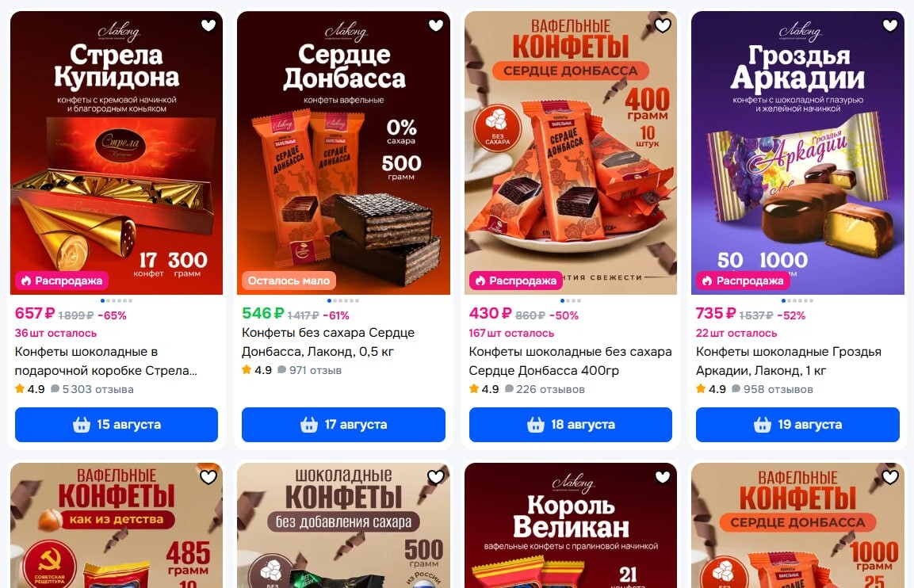The width and height of the screenshot is (914, 588).
Task: Add to cart with 17 августа button
Action: (343, 424)
